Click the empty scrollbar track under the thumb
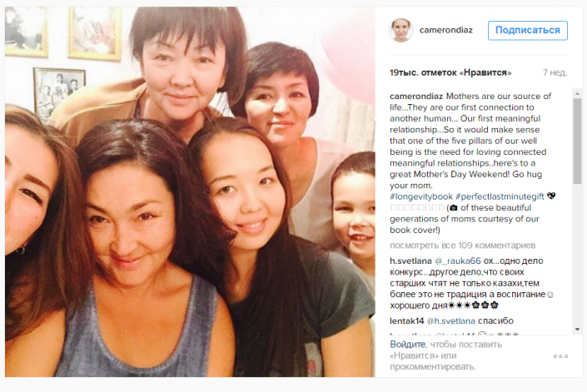 577,255
